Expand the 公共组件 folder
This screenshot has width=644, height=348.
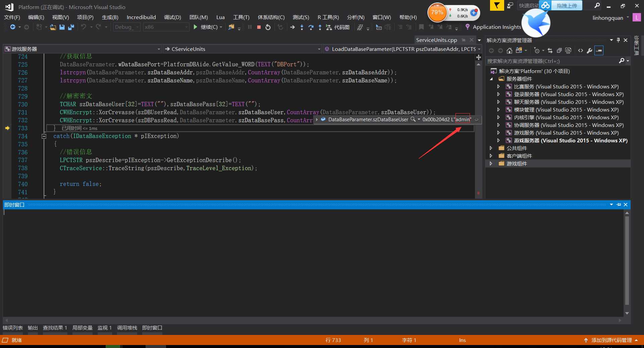click(491, 148)
